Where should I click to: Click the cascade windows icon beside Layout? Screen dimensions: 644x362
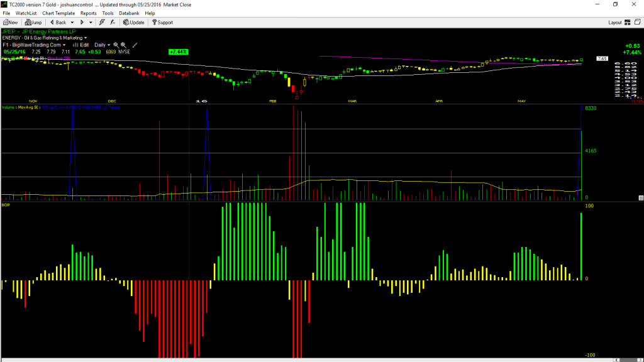[638, 22]
